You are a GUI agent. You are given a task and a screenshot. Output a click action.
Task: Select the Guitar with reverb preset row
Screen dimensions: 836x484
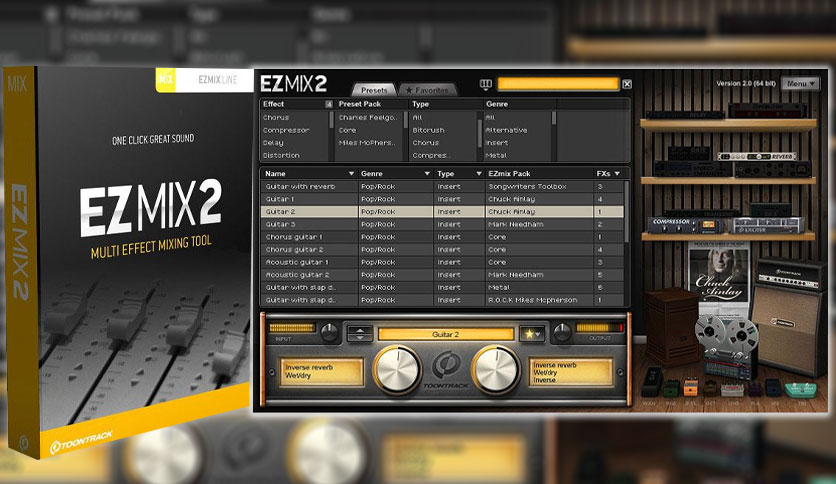point(442,187)
